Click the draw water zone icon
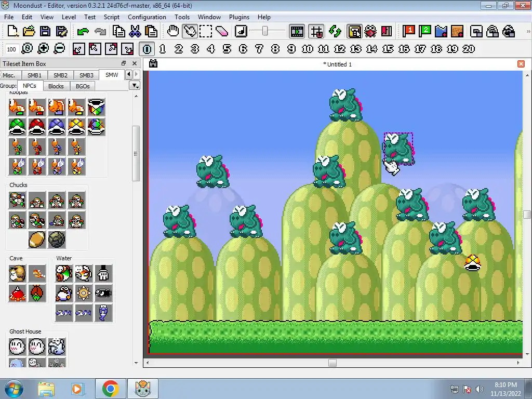532x399 pixels. [441, 32]
